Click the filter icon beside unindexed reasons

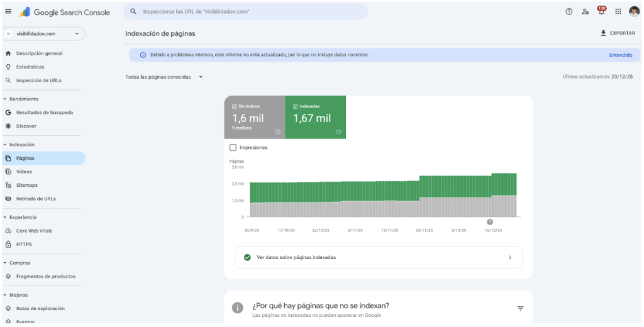520,308
